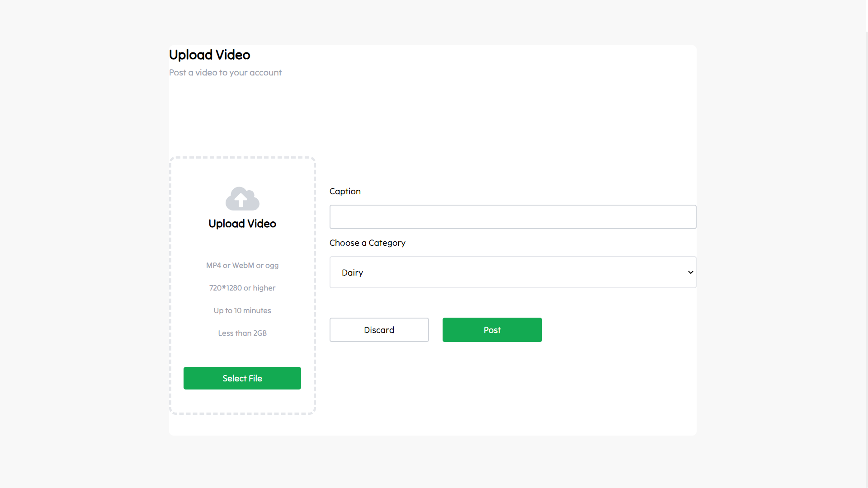868x488 pixels.
Task: Click Upload Video text in drop zone
Action: [x=242, y=224]
